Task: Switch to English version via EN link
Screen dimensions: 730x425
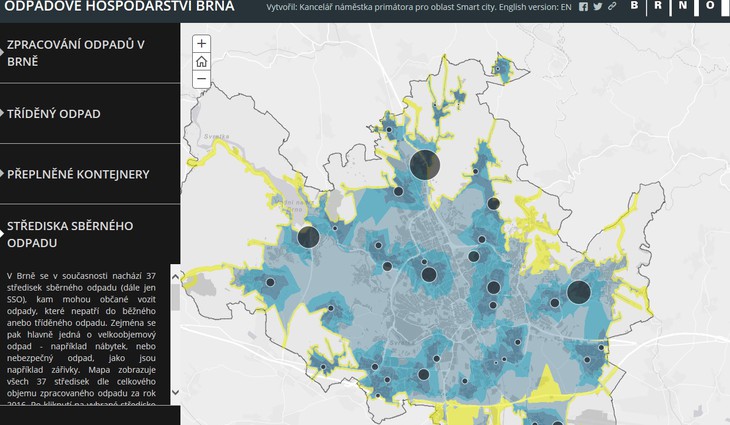Action: pyautogui.click(x=566, y=7)
